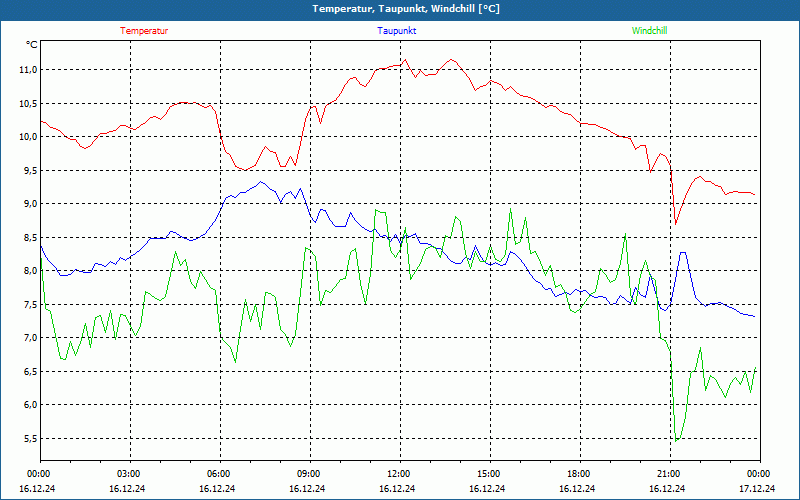Viewport: 800px width, 500px height.
Task: Click the Temperatur peak near 12:00
Action: tap(406, 60)
